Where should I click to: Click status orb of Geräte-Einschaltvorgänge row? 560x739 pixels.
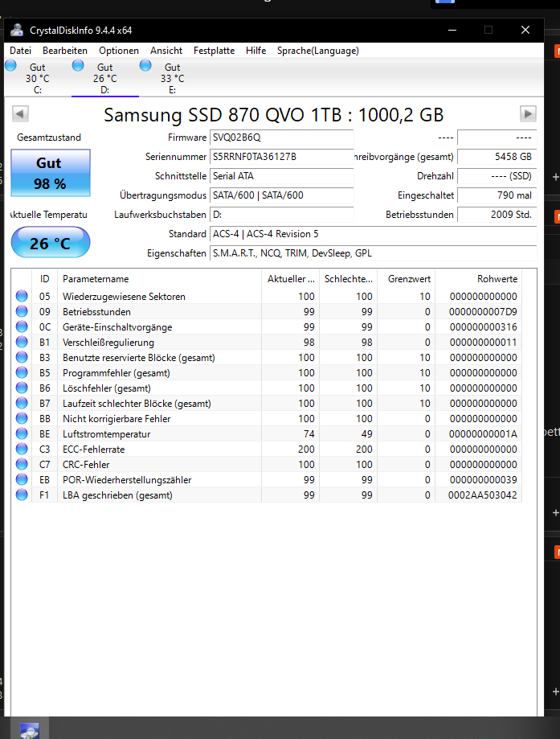point(22,326)
